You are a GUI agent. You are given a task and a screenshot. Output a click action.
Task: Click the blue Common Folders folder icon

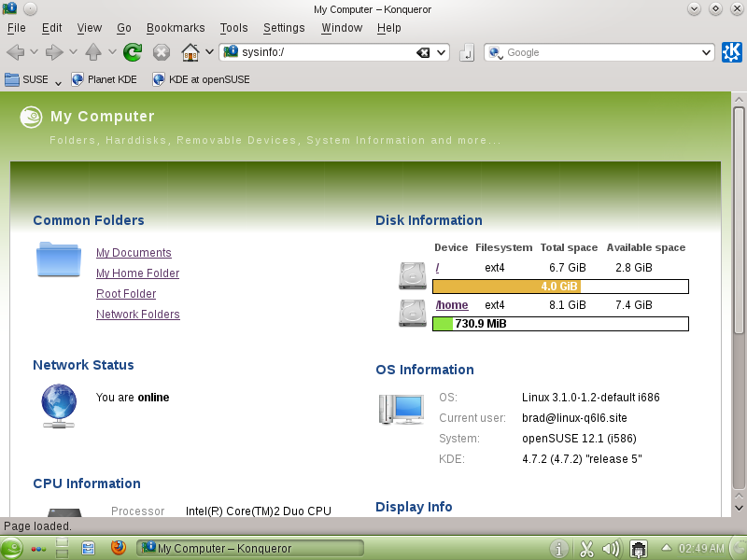coord(59,259)
